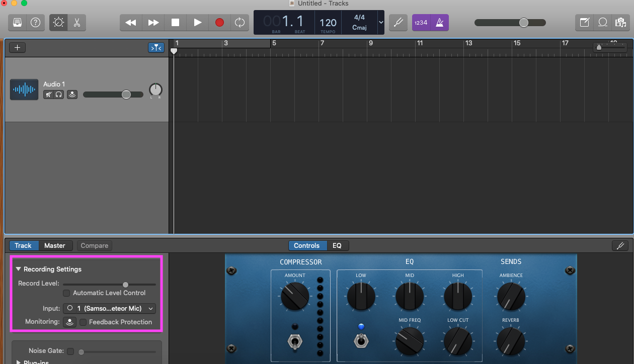This screenshot has width=634, height=364.
Task: Click the EQ Low knob
Action: pos(361,296)
